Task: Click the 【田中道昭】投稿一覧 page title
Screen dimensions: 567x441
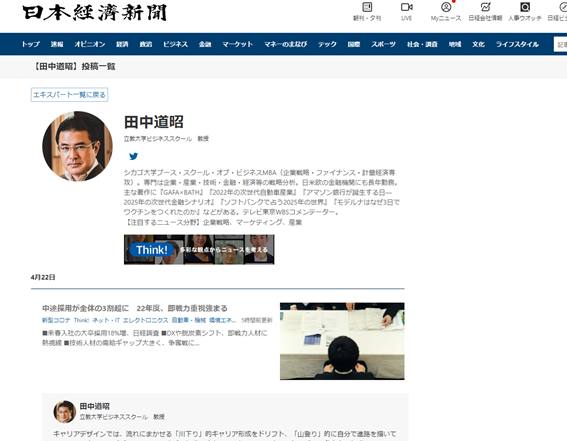Action: point(73,67)
